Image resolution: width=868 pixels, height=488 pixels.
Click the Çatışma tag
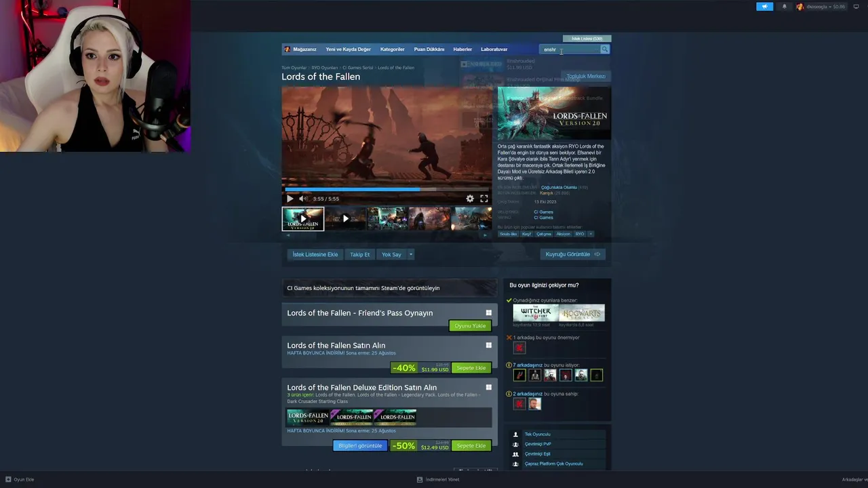tap(544, 234)
